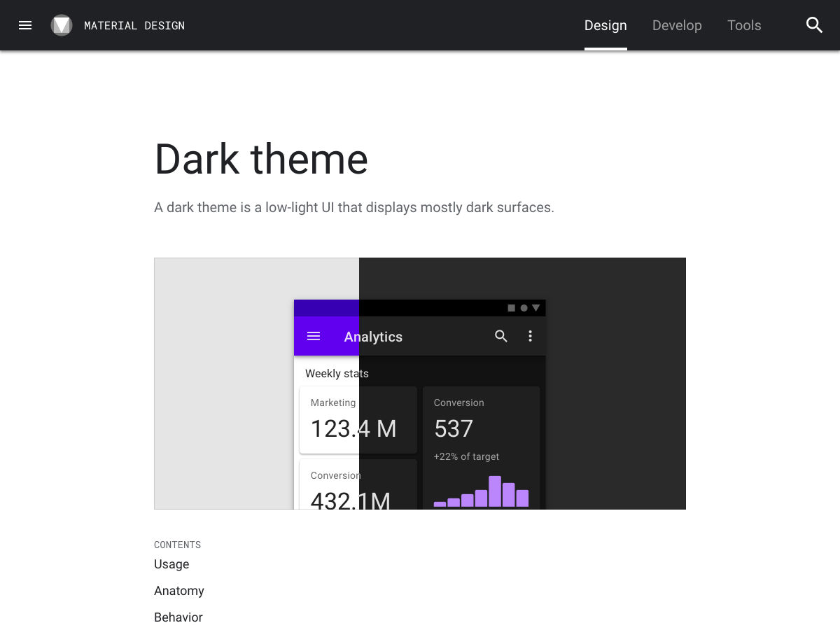Click the 123.4 M marketing value
This screenshot has height=630, width=840.
pyautogui.click(x=353, y=428)
